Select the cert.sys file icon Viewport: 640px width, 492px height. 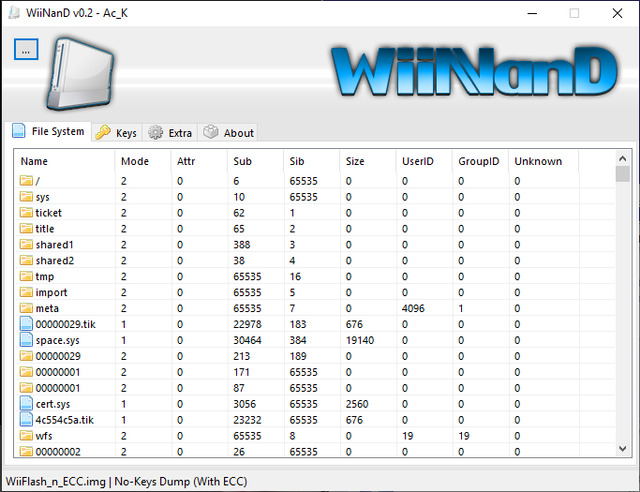point(26,403)
